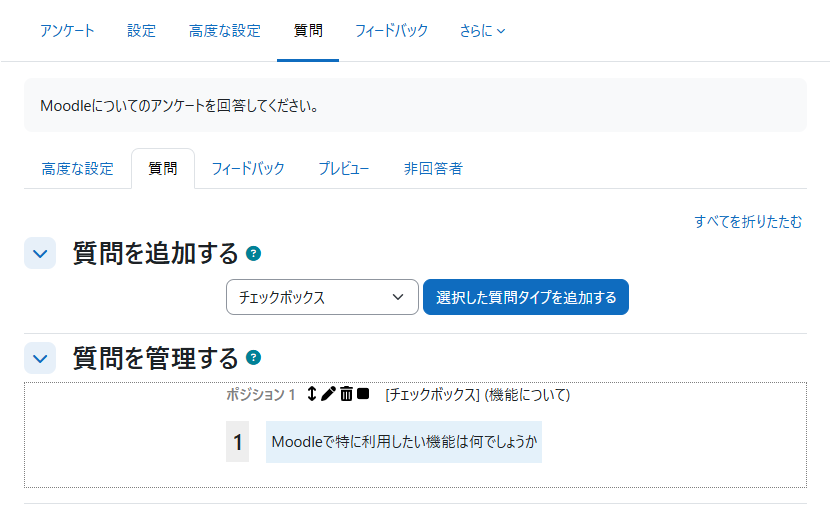Viewport: 838px width, 529px height.
Task: Open the チェックボックス question type dropdown
Action: coord(322,297)
